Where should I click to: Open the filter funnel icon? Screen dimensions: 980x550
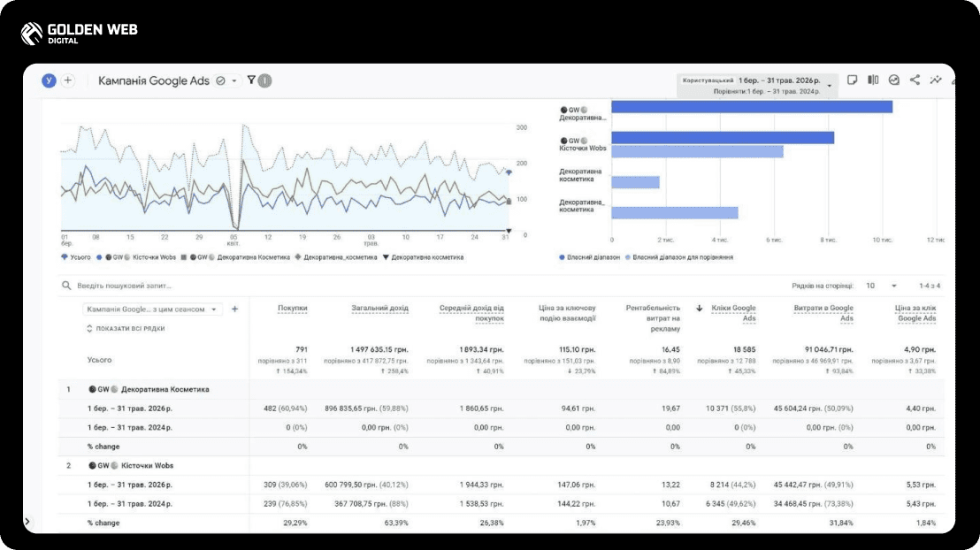[x=251, y=80]
